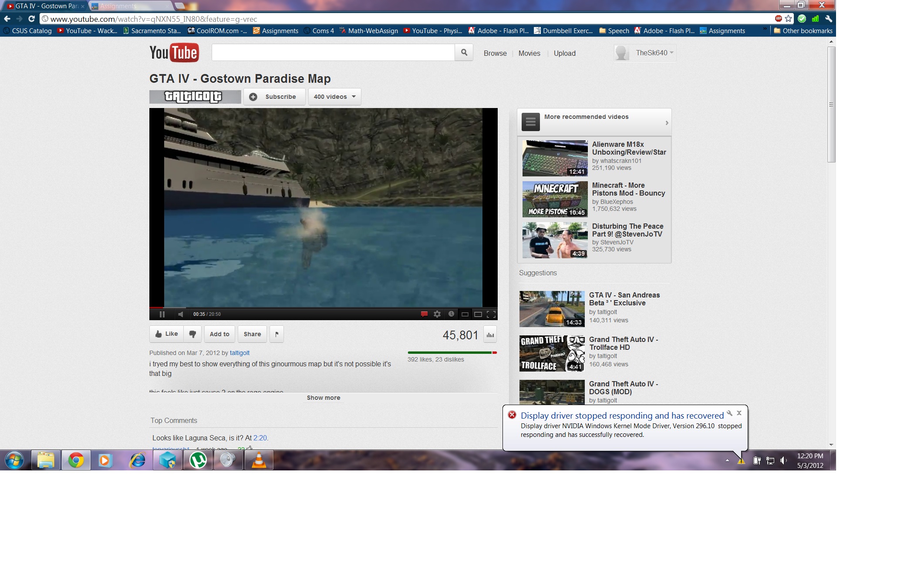Click the search magnifier button
This screenshot has width=924, height=568.
tap(464, 53)
